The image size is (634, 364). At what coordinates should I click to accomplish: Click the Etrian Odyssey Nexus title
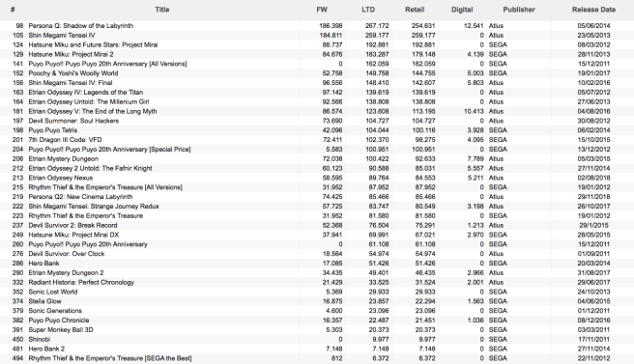click(61, 178)
